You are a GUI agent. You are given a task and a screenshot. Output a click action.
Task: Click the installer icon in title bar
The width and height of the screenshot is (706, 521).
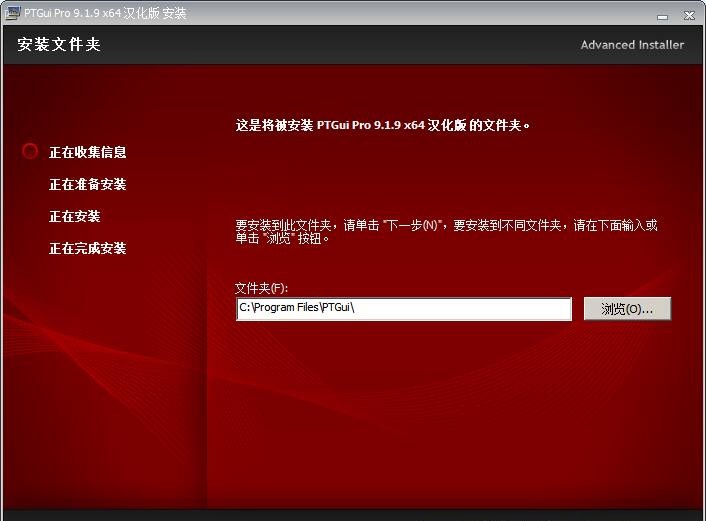(x=13, y=13)
